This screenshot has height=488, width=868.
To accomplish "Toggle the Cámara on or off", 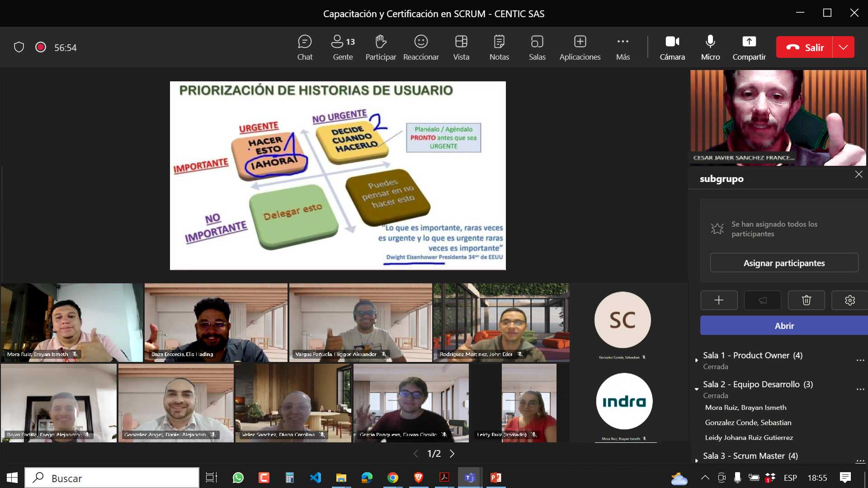I will [672, 47].
